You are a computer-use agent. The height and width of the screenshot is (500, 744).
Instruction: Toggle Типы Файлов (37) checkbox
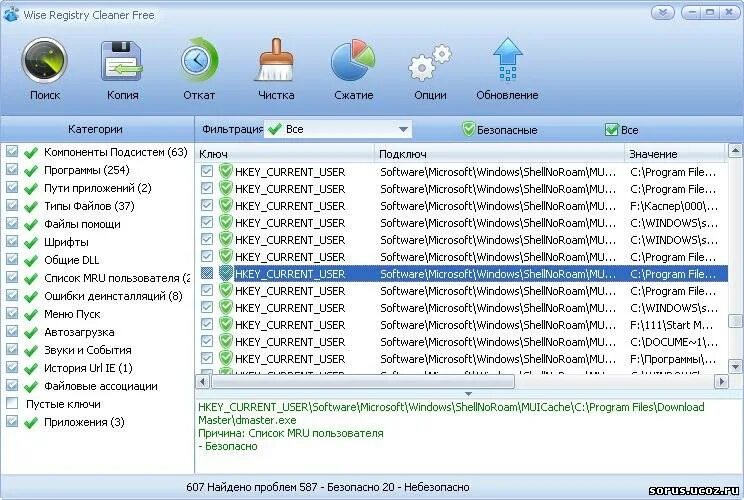pos(12,205)
